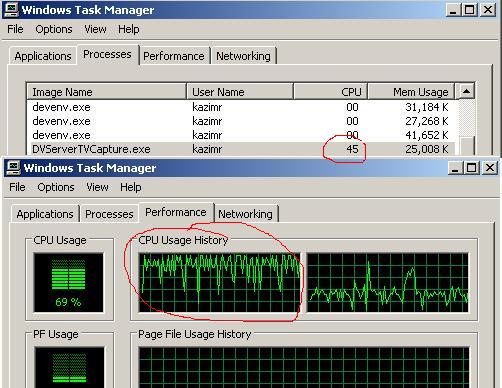Open File menu in lower Task Manager

pos(17,187)
